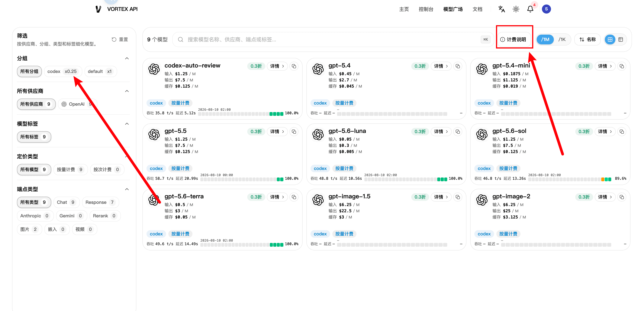Open details for gpt-image-2
Screen dimensions: 644x311
[x=605, y=197]
